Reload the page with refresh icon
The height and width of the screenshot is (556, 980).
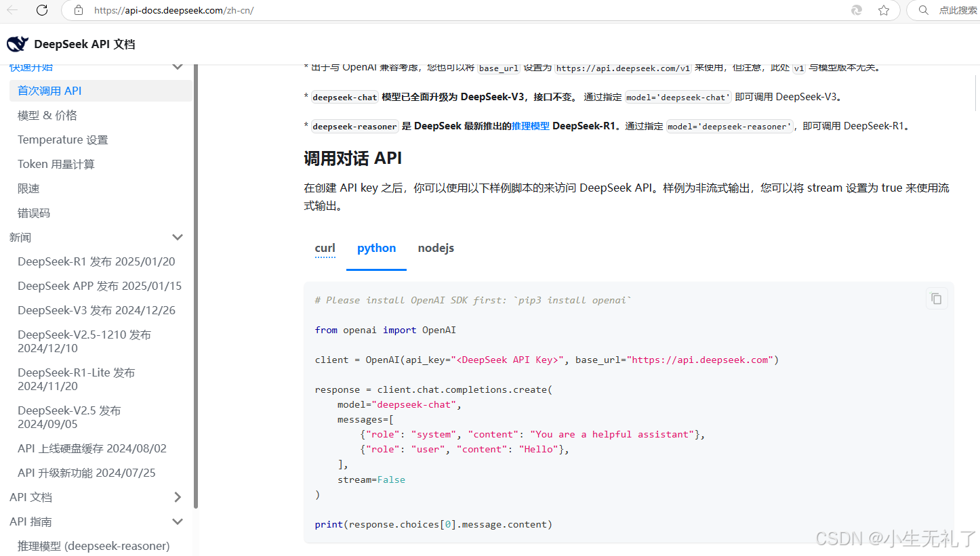pyautogui.click(x=42, y=10)
